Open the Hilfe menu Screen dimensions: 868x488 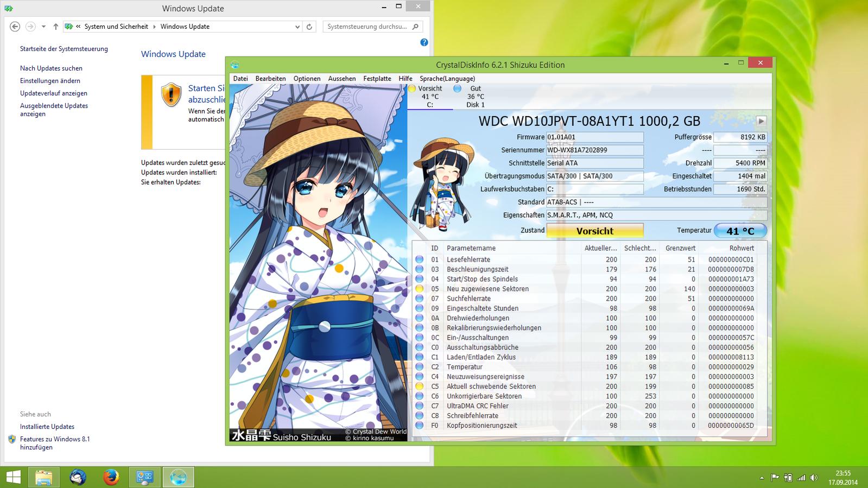(x=406, y=79)
